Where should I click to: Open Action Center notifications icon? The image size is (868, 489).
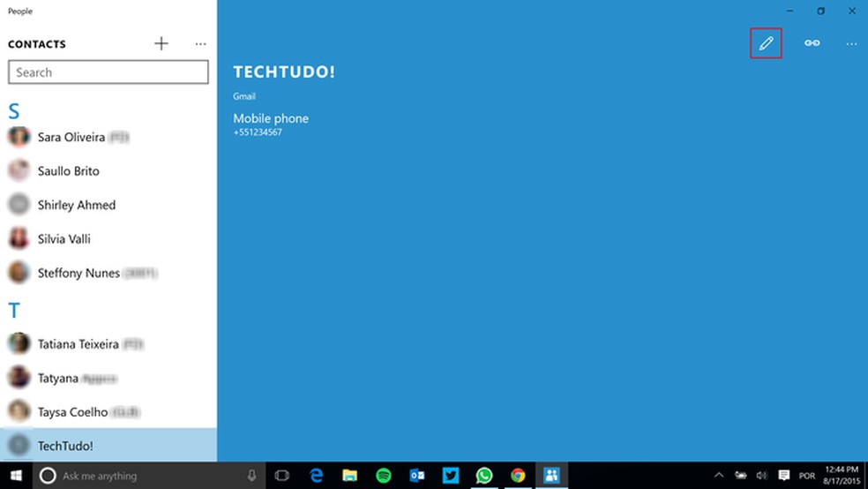click(x=784, y=475)
